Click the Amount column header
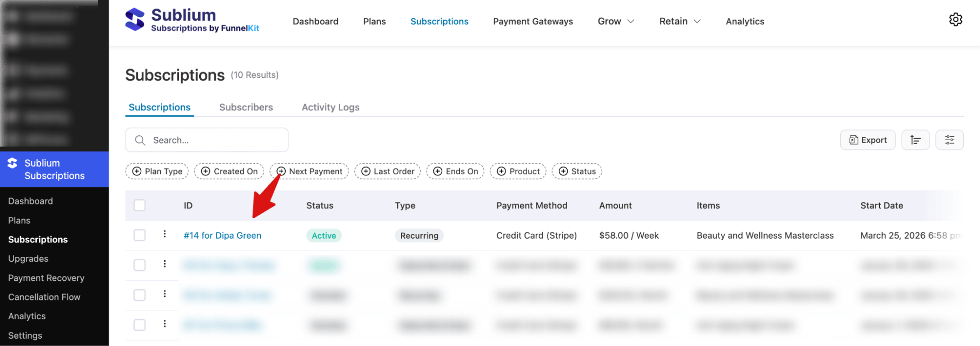 tap(615, 206)
